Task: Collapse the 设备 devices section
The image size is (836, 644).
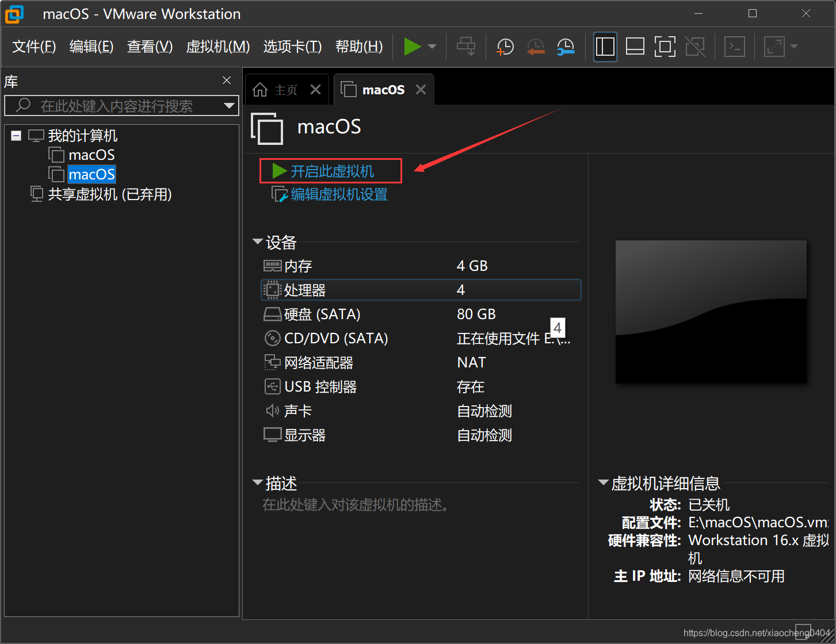Action: (258, 242)
